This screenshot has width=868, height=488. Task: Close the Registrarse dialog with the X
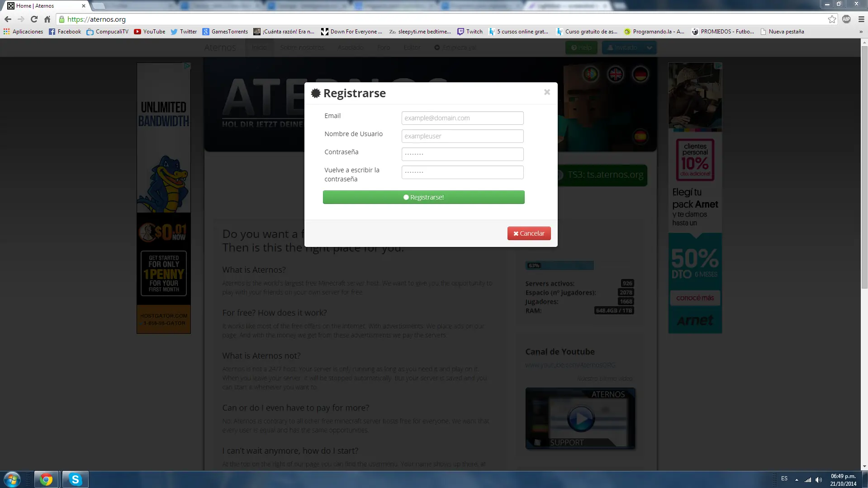pyautogui.click(x=547, y=92)
